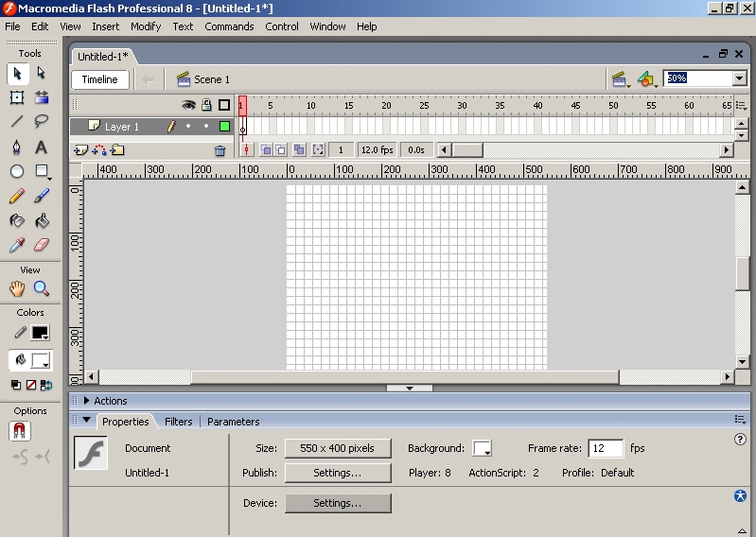Click Insert Layer icon below Layer 1
The width and height of the screenshot is (756, 537).
(80, 150)
